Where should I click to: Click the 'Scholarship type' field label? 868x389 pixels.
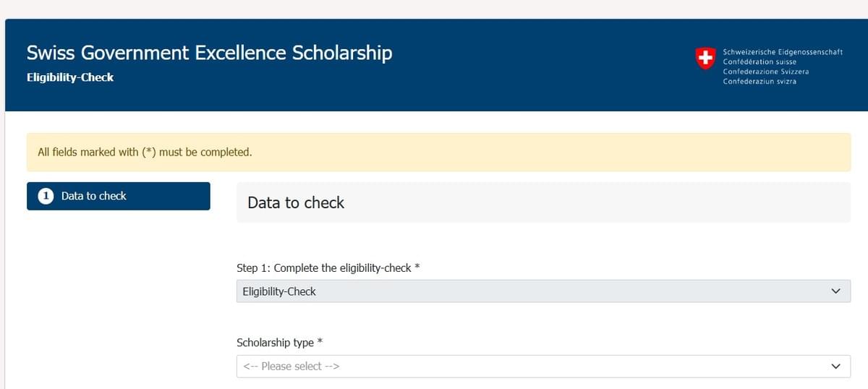point(275,343)
